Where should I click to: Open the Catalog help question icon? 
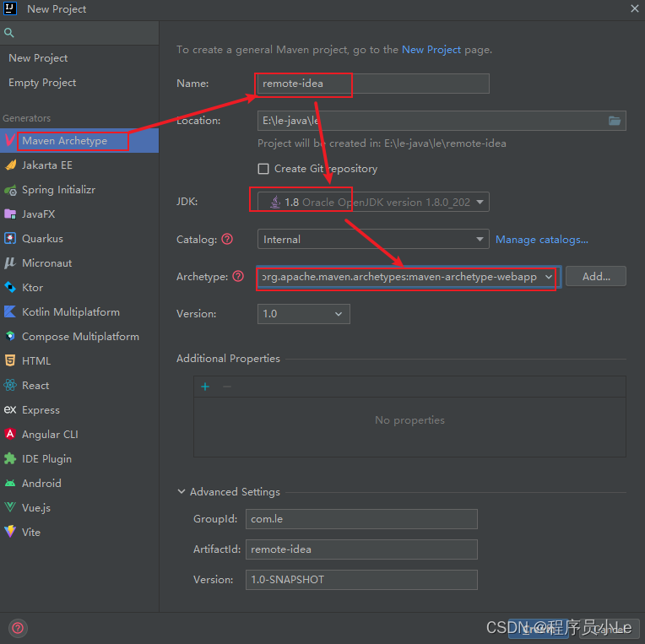227,239
